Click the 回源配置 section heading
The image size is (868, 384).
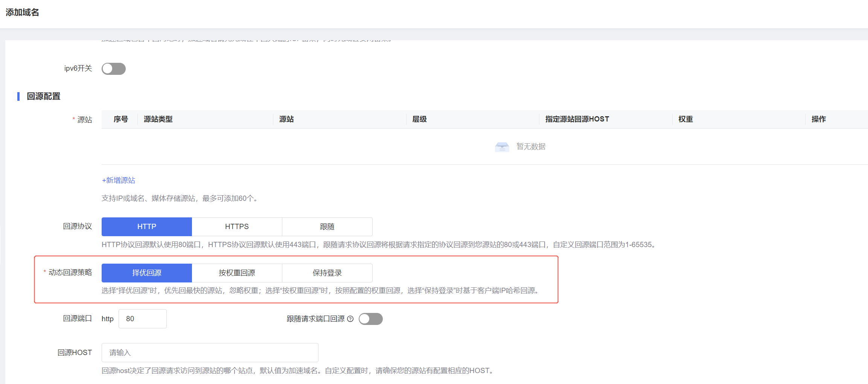[44, 96]
